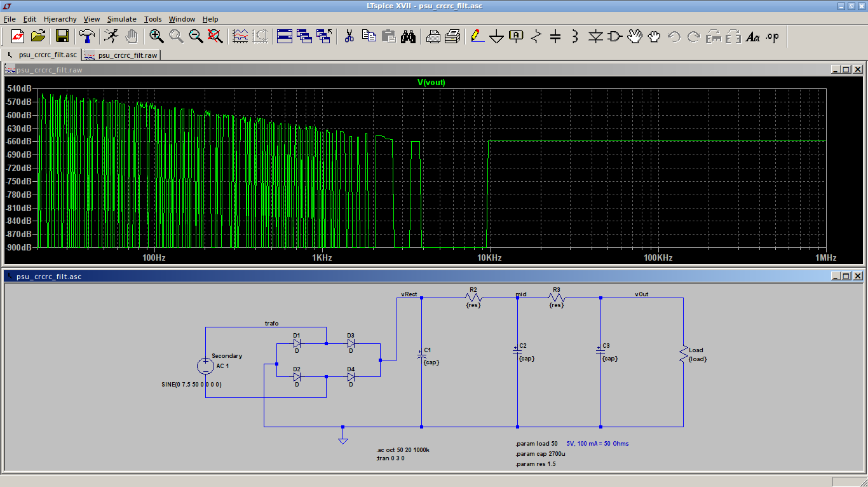Click the vOut net label
This screenshot has height=487, width=868.
point(642,294)
